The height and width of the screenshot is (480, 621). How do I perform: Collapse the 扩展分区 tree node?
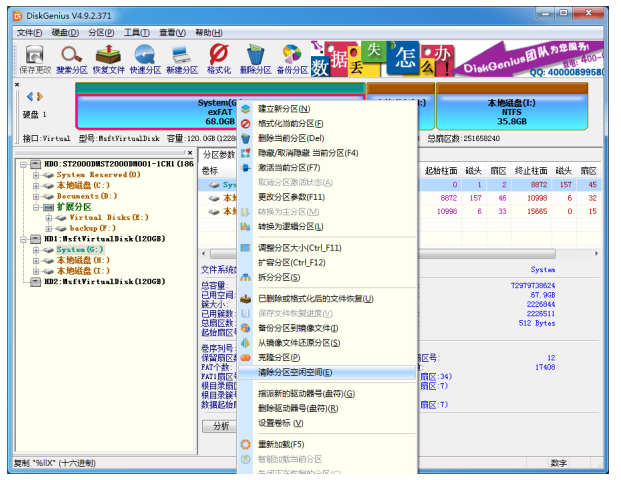(x=36, y=207)
